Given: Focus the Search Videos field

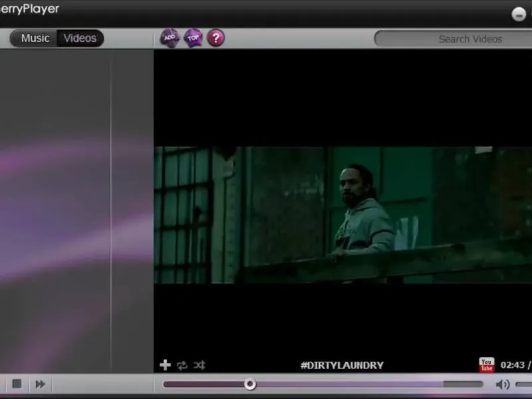Looking at the screenshot, I should click(454, 39).
